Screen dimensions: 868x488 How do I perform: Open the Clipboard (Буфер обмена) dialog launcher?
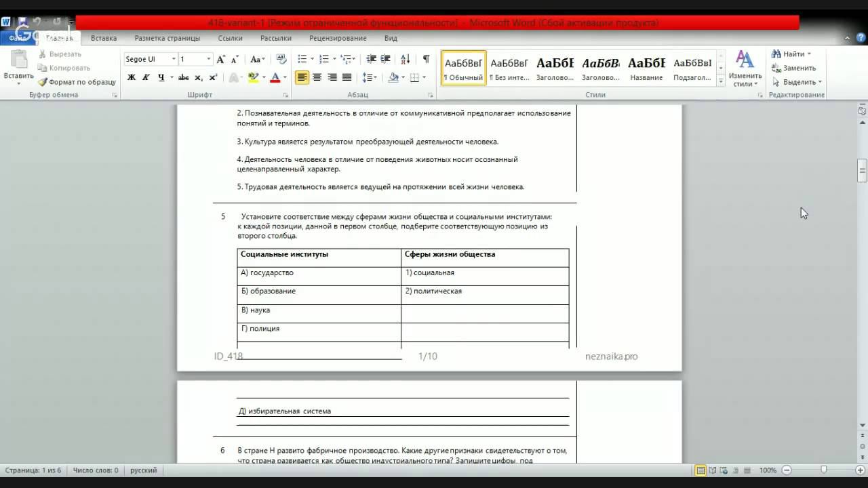[115, 96]
